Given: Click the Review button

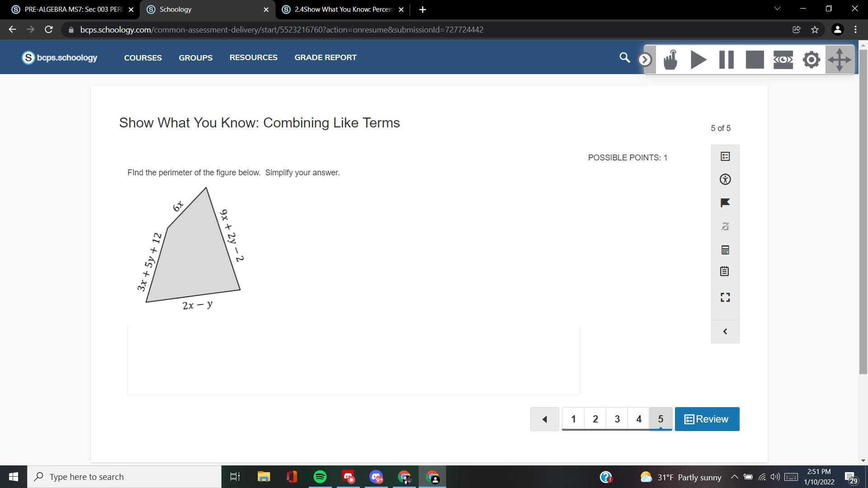Looking at the screenshot, I should [x=707, y=419].
